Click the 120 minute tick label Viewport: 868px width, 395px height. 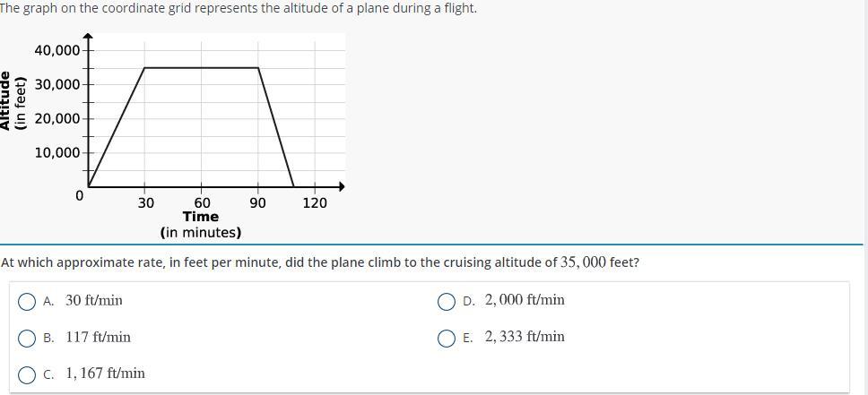[315, 203]
